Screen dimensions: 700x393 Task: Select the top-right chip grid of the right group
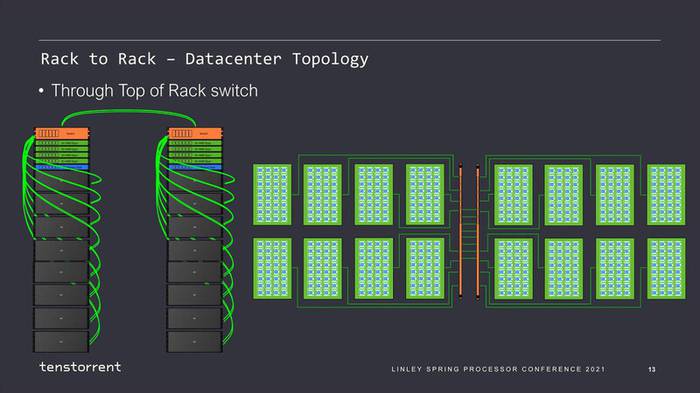click(666, 195)
